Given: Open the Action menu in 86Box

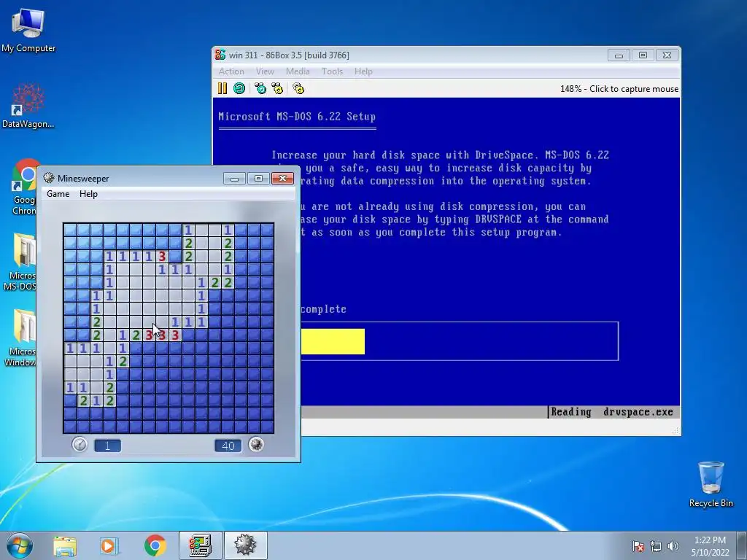Looking at the screenshot, I should tap(231, 71).
